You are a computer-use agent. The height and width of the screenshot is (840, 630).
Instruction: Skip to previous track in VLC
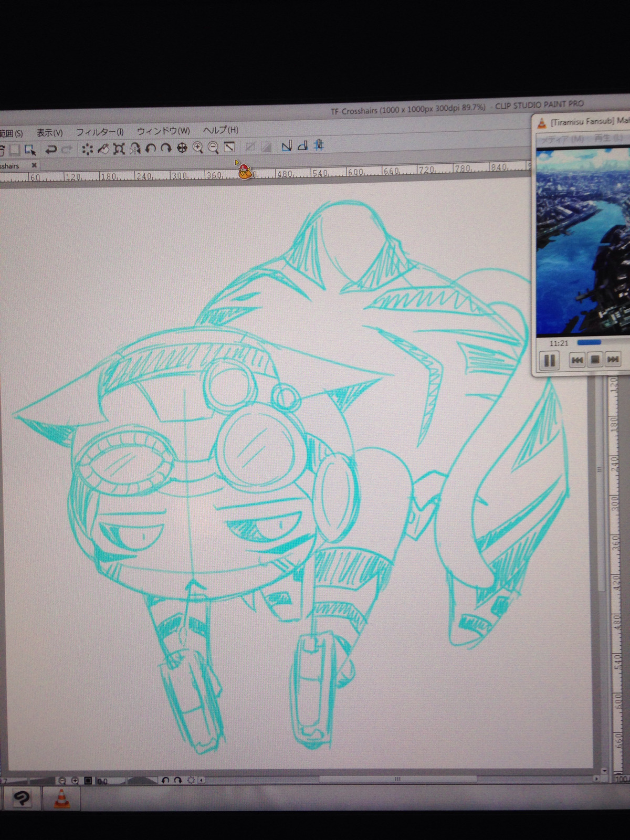tap(577, 360)
